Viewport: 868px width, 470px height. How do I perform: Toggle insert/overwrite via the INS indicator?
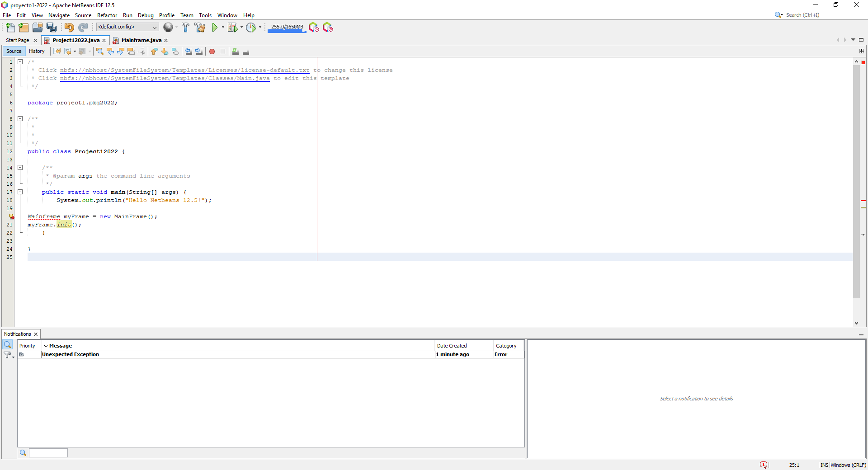(x=825, y=465)
